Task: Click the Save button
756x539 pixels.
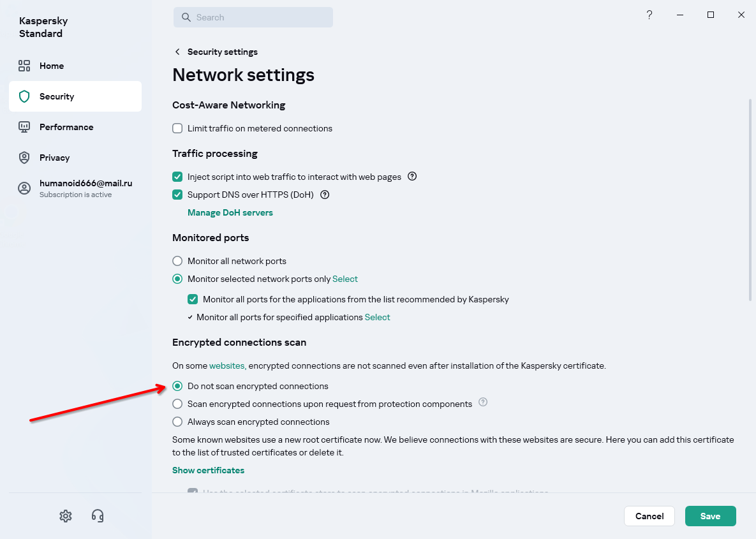Action: pos(710,516)
